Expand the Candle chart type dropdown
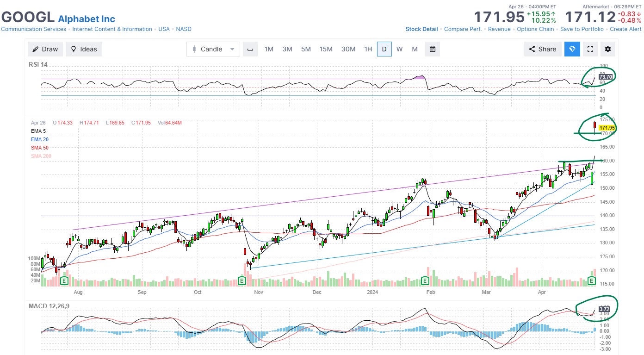Viewport: 644px width, 355px height. click(x=213, y=49)
